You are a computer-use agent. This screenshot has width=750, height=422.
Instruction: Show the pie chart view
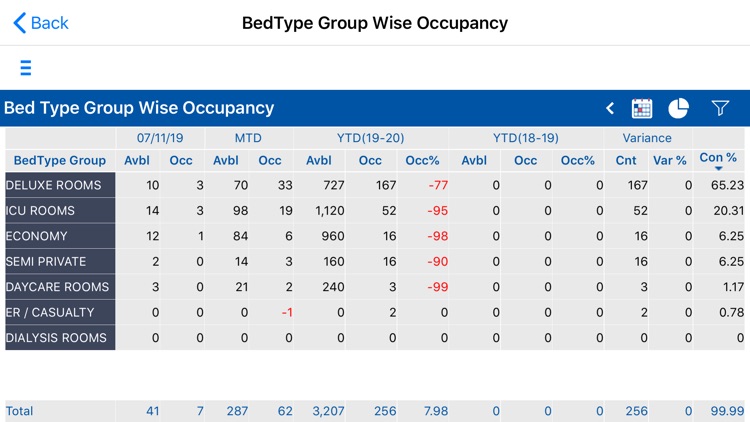[679, 108]
